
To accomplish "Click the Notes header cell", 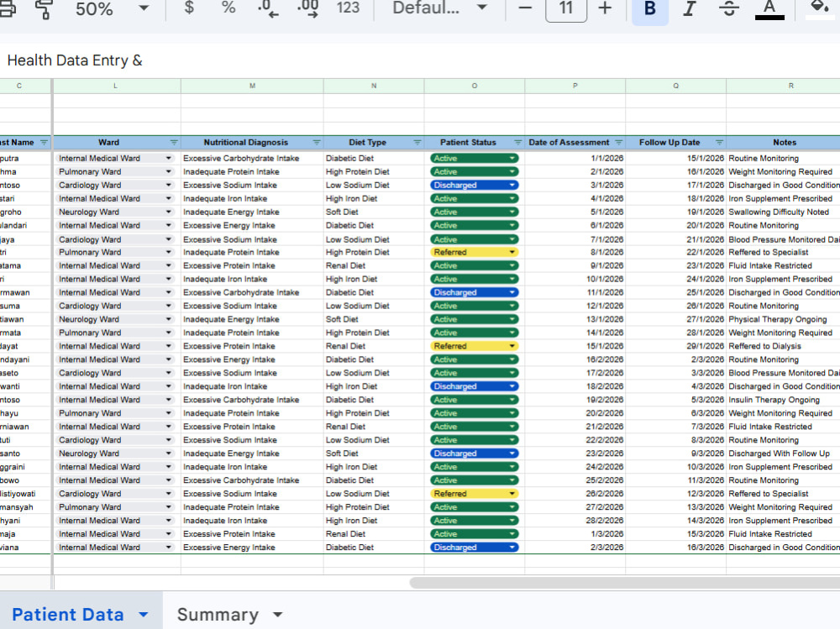I will click(x=785, y=143).
